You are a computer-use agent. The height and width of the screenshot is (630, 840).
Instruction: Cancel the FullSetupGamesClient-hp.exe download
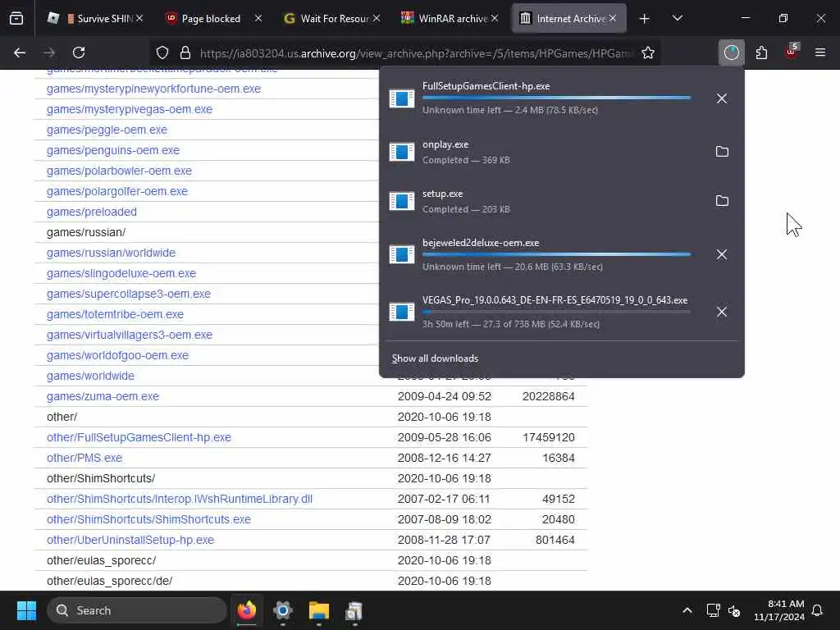[x=722, y=98]
